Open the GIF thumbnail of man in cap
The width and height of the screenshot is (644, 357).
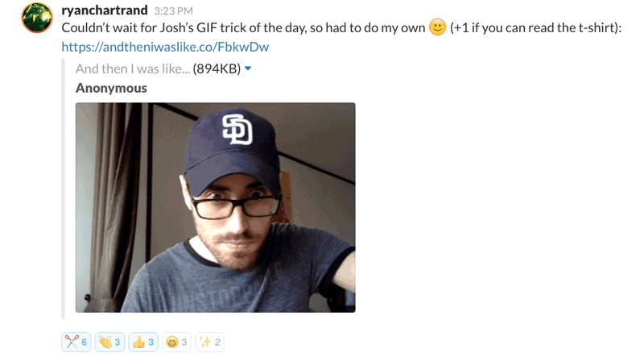(216, 207)
